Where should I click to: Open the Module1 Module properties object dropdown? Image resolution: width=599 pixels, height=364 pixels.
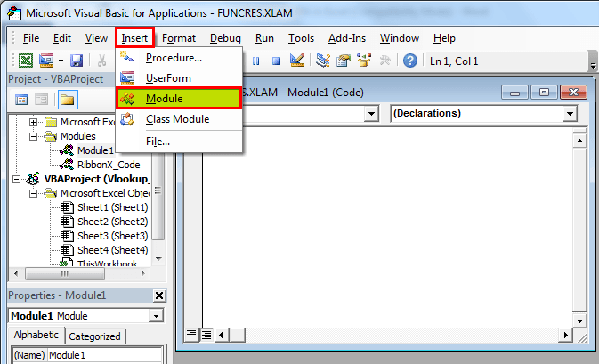point(156,316)
